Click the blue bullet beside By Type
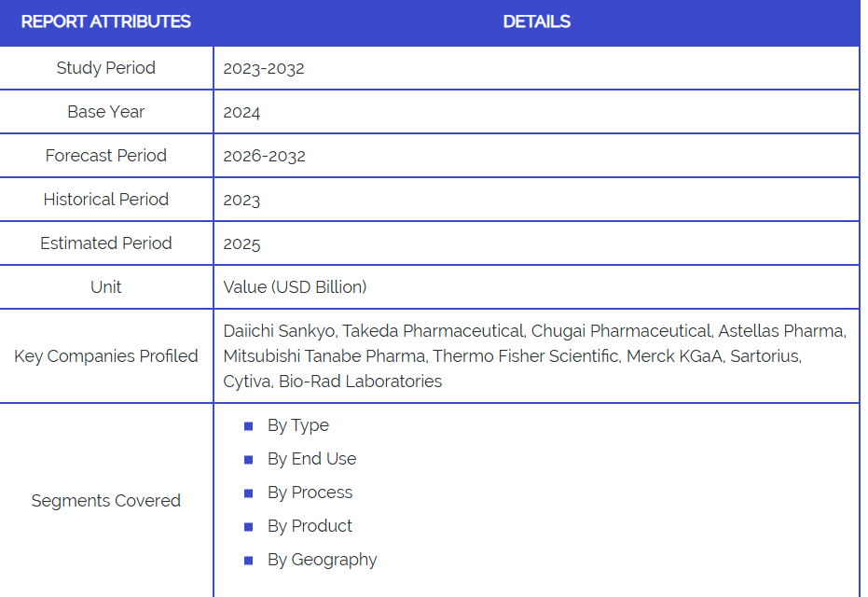 pyautogui.click(x=248, y=426)
